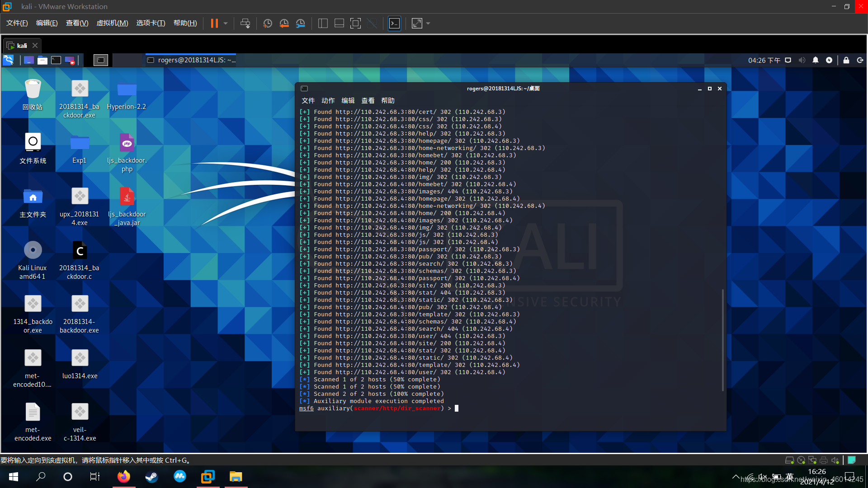Open the Windows Start menu

coord(14,477)
